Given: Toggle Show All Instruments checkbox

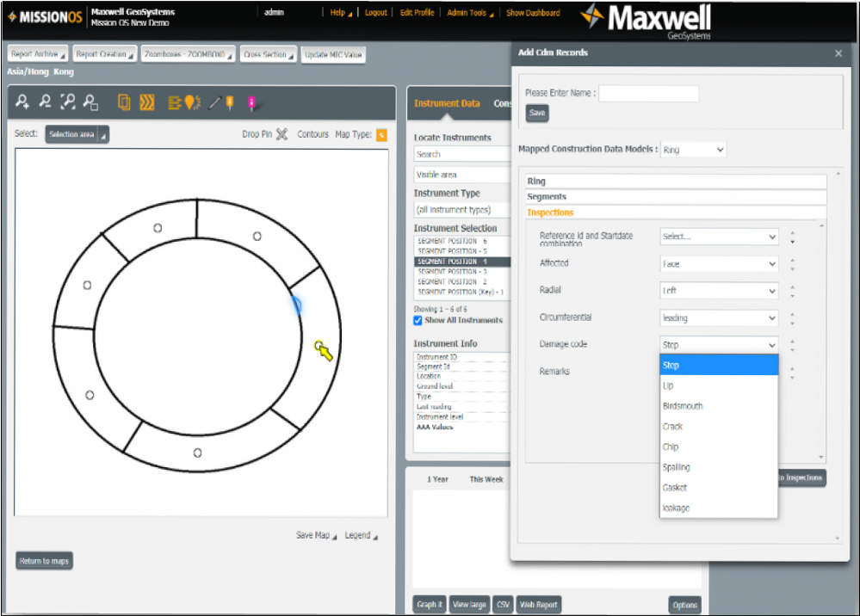Looking at the screenshot, I should [418, 321].
